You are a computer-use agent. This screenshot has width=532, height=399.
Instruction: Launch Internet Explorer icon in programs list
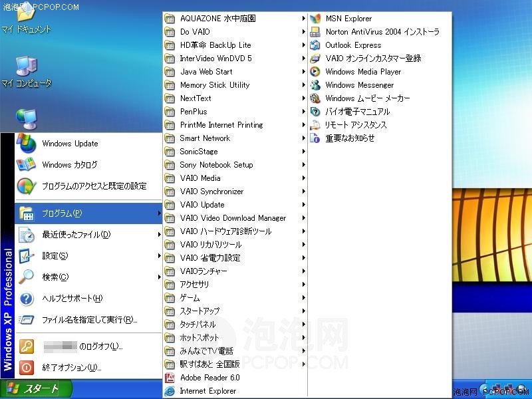pyautogui.click(x=170, y=391)
